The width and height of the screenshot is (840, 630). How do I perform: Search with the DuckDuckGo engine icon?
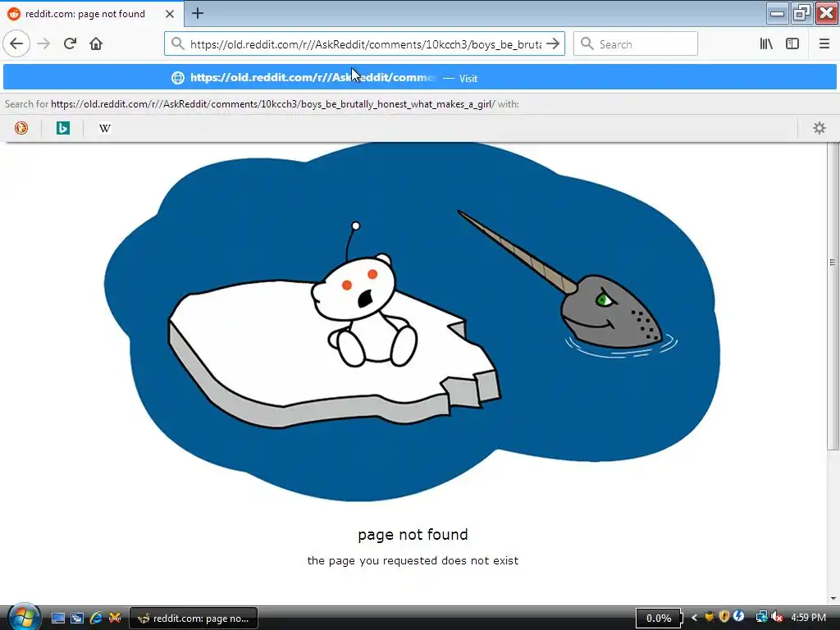click(x=21, y=128)
